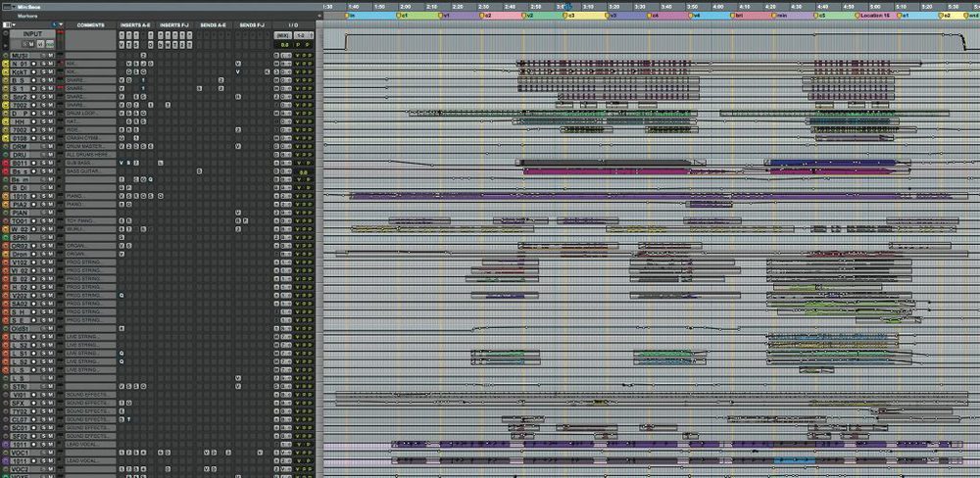The height and width of the screenshot is (478, 980).
Task: Mute the W 02 wurli track
Action: [x=51, y=228]
